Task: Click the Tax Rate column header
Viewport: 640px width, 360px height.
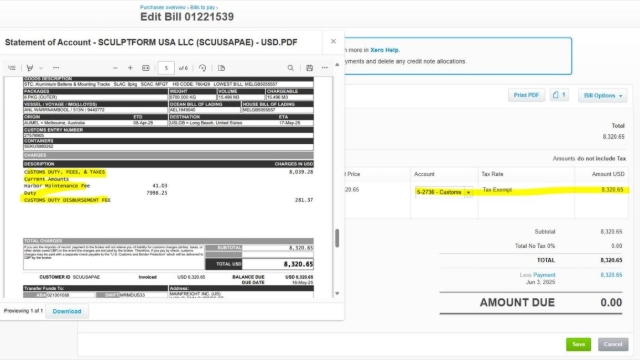Action: [492, 174]
